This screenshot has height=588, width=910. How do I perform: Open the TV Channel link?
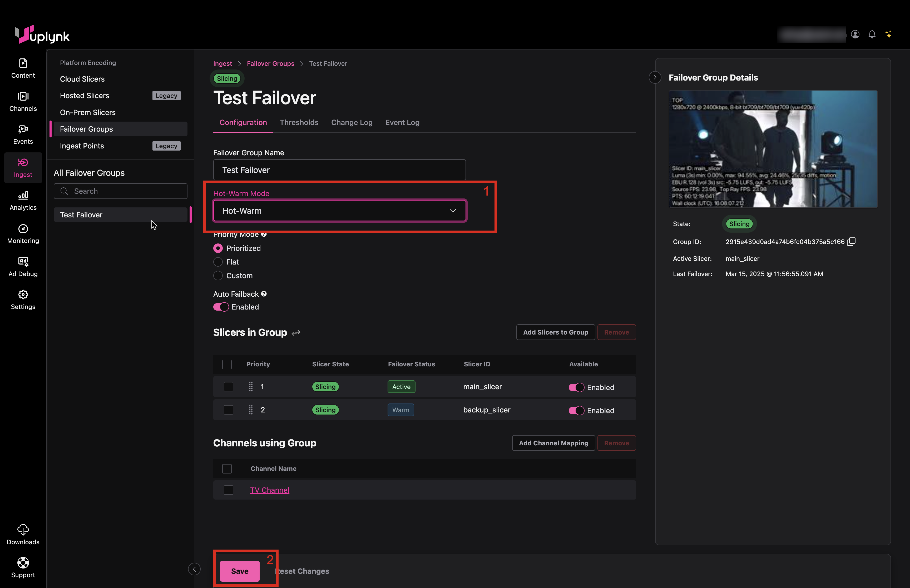click(x=269, y=490)
